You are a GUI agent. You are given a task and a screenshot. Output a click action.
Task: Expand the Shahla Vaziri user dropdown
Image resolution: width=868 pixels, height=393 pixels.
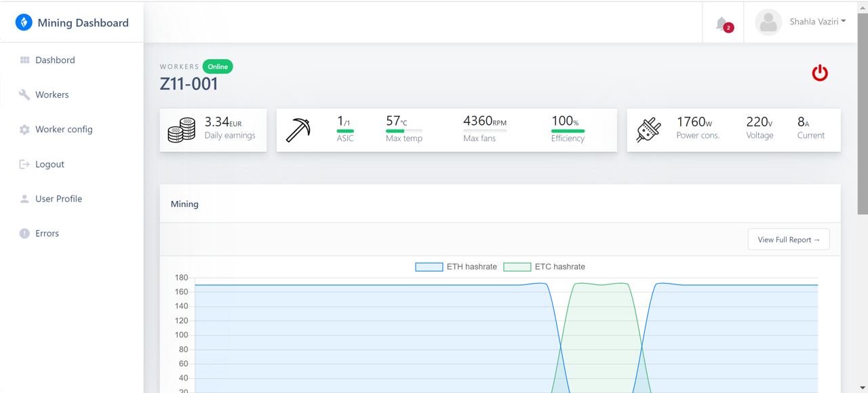817,22
